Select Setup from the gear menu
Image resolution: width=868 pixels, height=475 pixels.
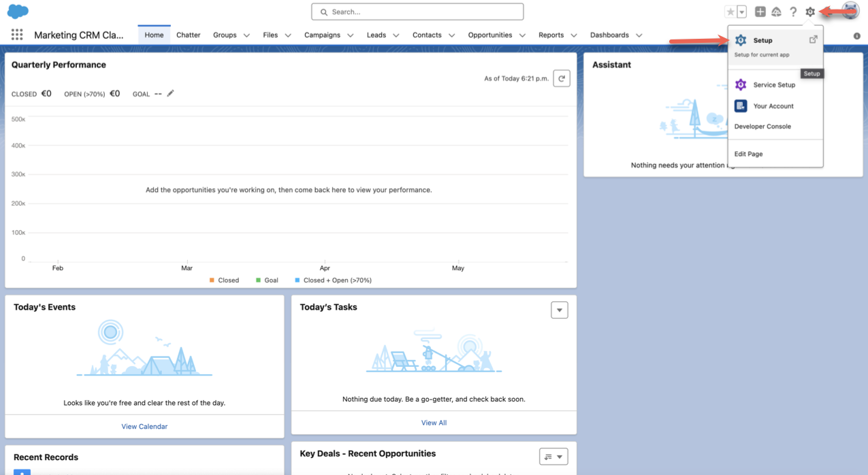(762, 40)
